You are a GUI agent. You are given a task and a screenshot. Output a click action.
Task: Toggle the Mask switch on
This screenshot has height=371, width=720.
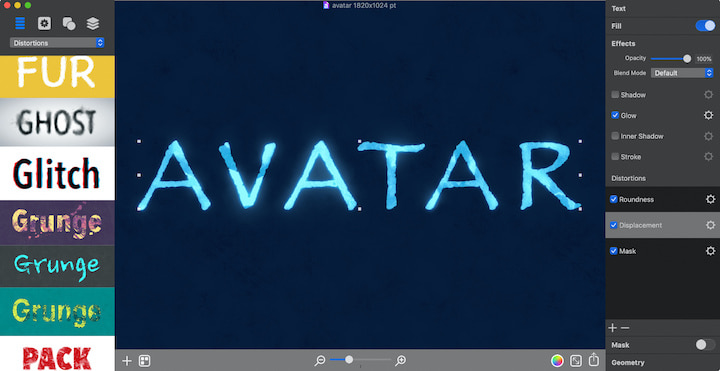[705, 345]
